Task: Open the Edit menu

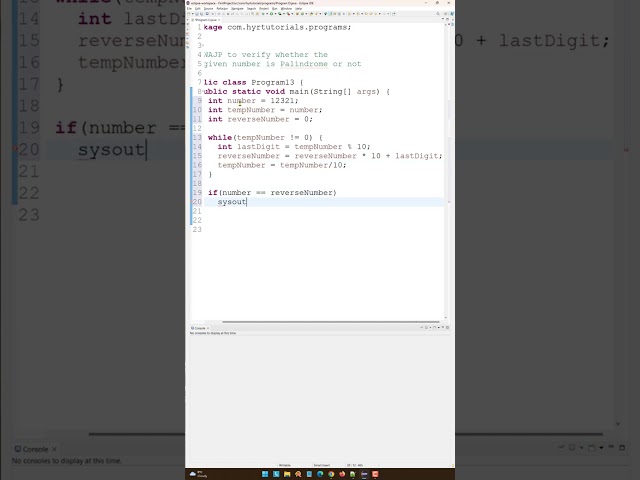Action: tap(198, 9)
